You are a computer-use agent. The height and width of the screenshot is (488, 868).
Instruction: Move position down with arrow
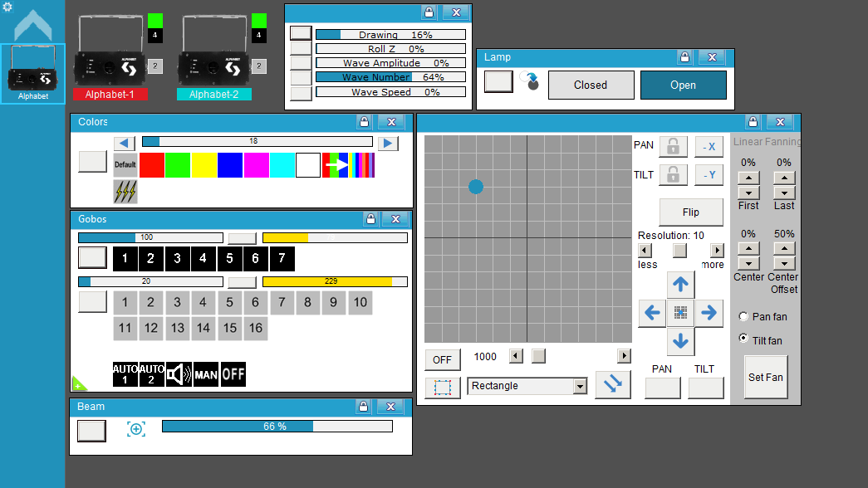pos(680,341)
